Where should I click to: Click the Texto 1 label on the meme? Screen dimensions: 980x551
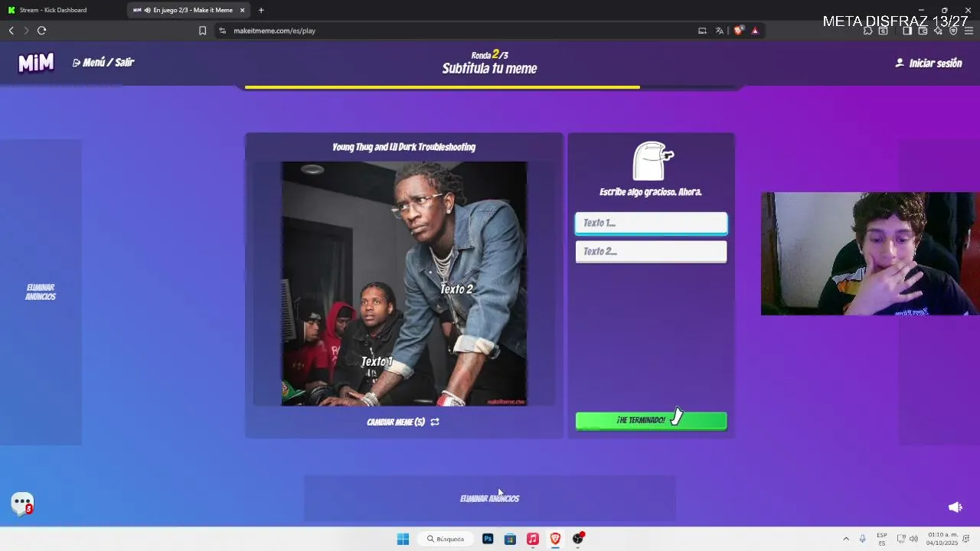377,361
